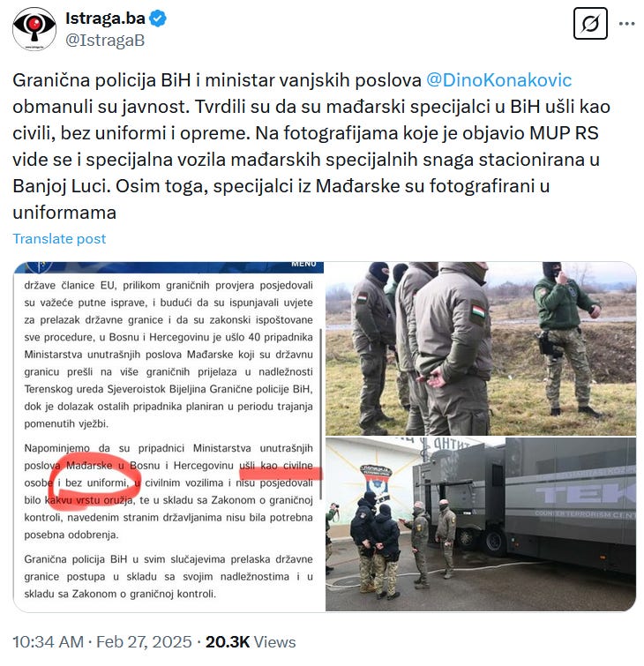The width and height of the screenshot is (644, 666).
Task: Click the red circled 'bez uniformi' text
Action: pyautogui.click(x=96, y=483)
